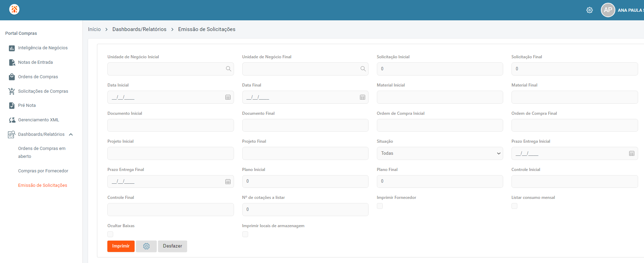Click the Documento Final input field
This screenshot has width=644, height=263.
click(305, 125)
